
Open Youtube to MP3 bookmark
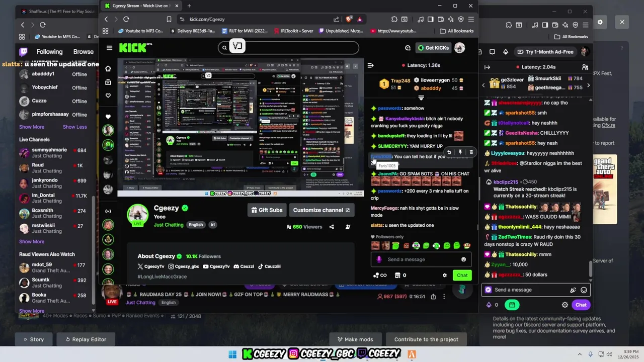pyautogui.click(x=140, y=31)
